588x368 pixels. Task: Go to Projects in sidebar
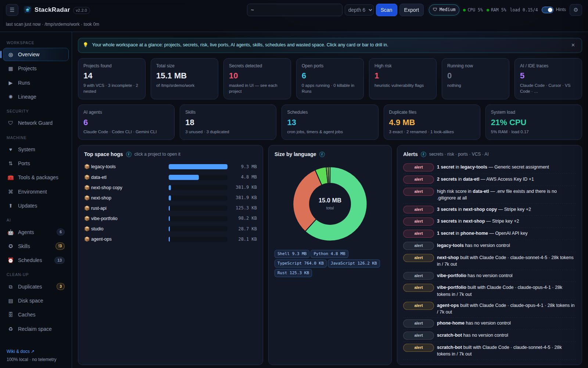point(36,68)
